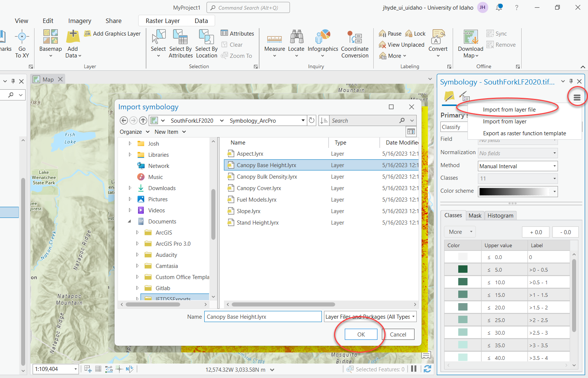Click Cancel in Import symbology dialog
The image size is (588, 378).
tap(398, 334)
